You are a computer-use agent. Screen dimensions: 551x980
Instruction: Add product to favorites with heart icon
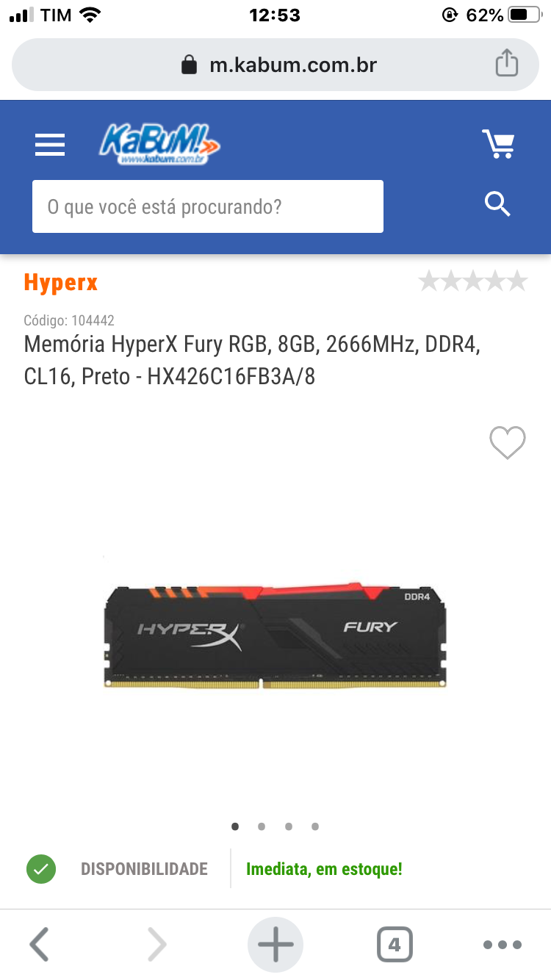pyautogui.click(x=508, y=442)
